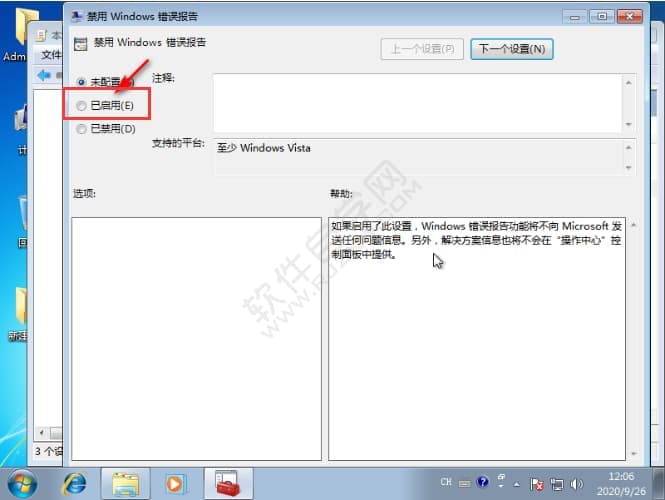Select the 已启用(E) radio button
Viewport: 665px width, 500px height.
click(x=82, y=104)
